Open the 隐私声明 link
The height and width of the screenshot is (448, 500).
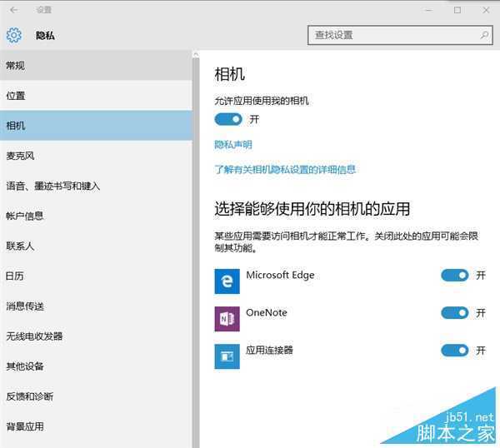point(233,145)
